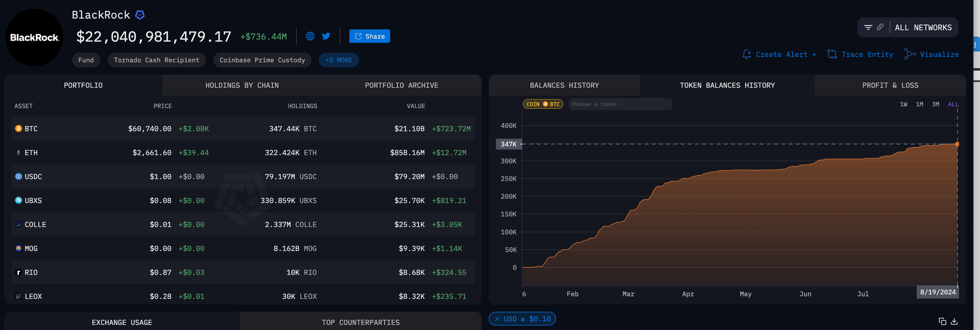Open the ALL NETWORKS selector
980x330 pixels.
point(923,27)
